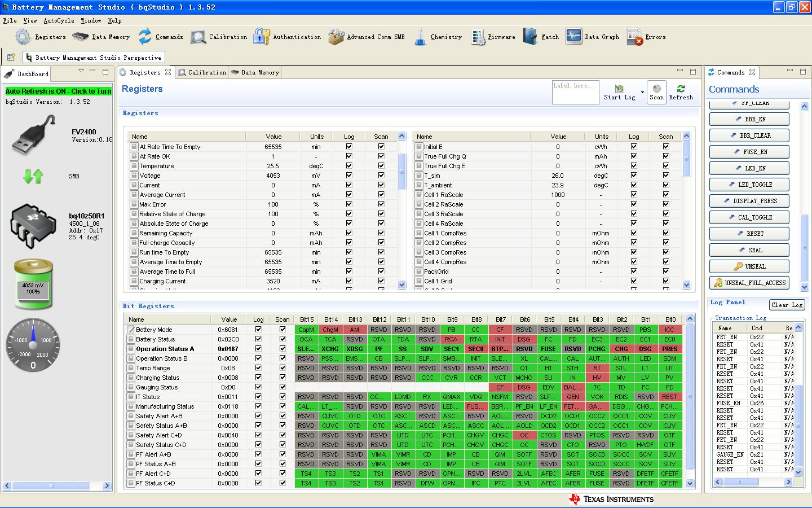Minimize the DashBoard panel
This screenshot has width=812, height=508.
click(x=93, y=72)
